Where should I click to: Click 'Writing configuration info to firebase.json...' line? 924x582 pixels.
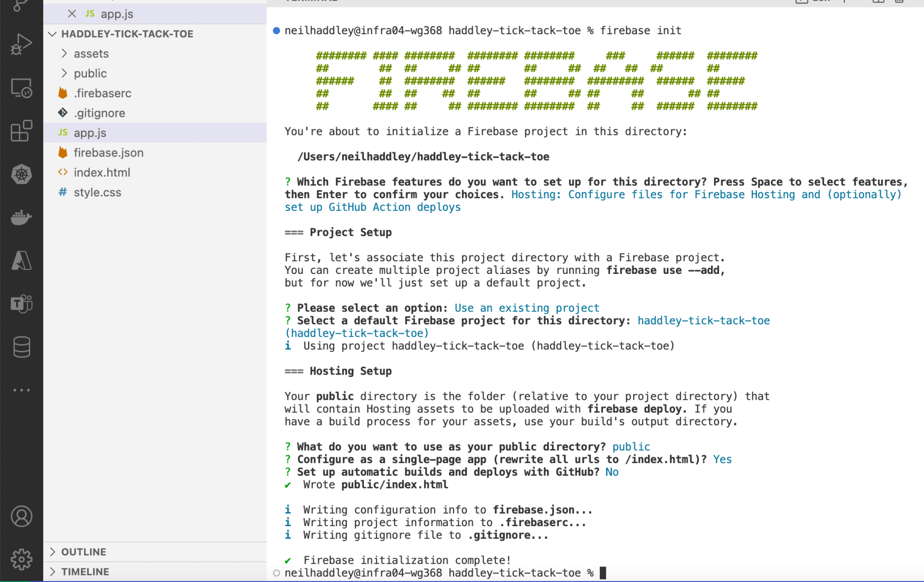click(438, 510)
